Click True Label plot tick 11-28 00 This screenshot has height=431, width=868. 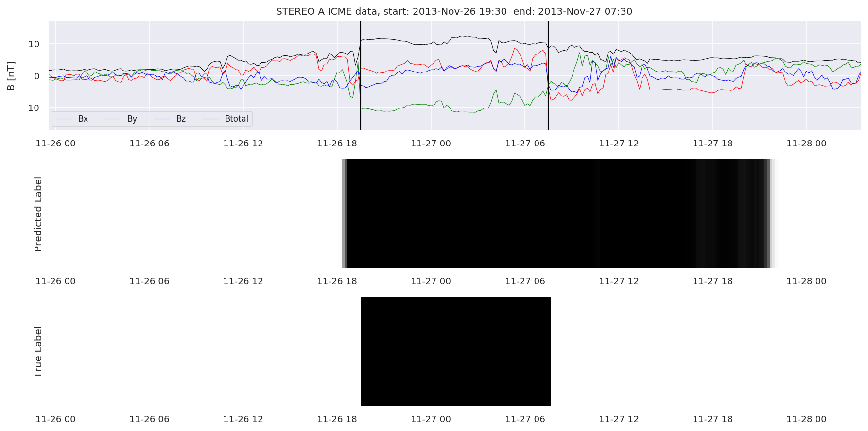tap(806, 419)
